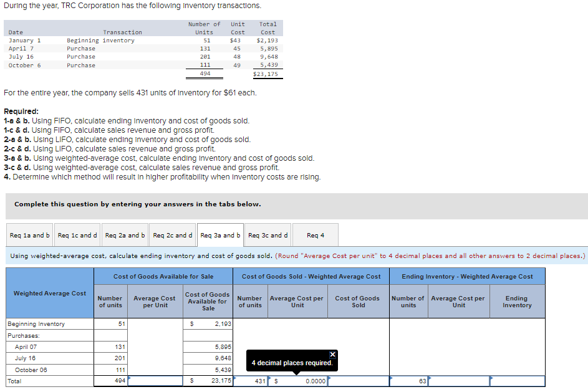Screen dimensions: 588x392
Task: Click Average Cost per Unit cell in Ending Inventory section
Action: [x=458, y=380]
